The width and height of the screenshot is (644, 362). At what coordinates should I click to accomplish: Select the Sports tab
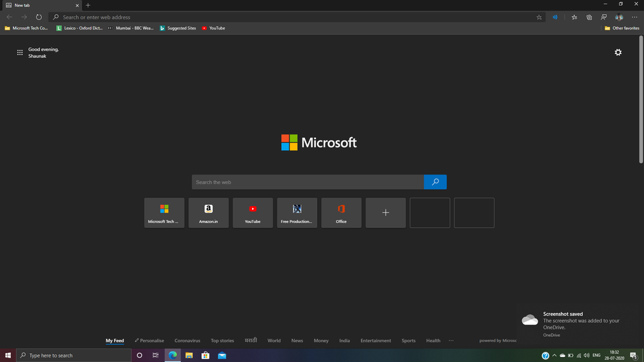point(409,341)
